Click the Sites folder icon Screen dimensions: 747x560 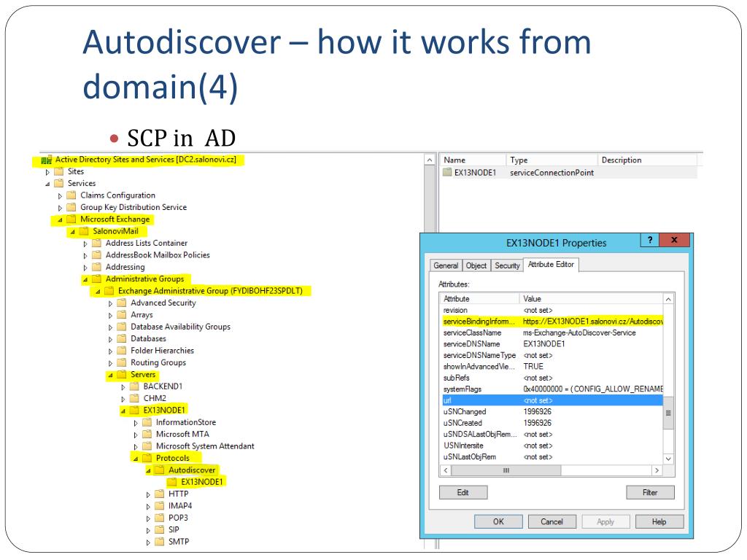pos(59,171)
